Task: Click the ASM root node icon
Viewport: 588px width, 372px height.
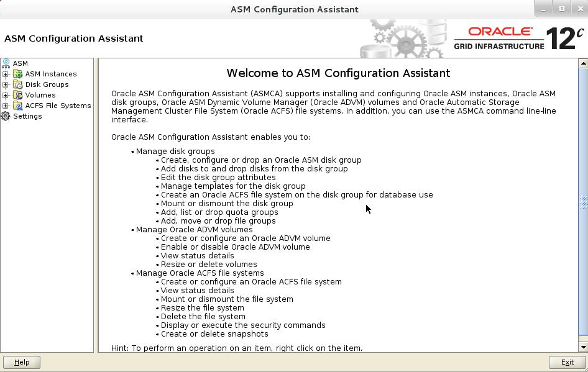Action: [6, 63]
